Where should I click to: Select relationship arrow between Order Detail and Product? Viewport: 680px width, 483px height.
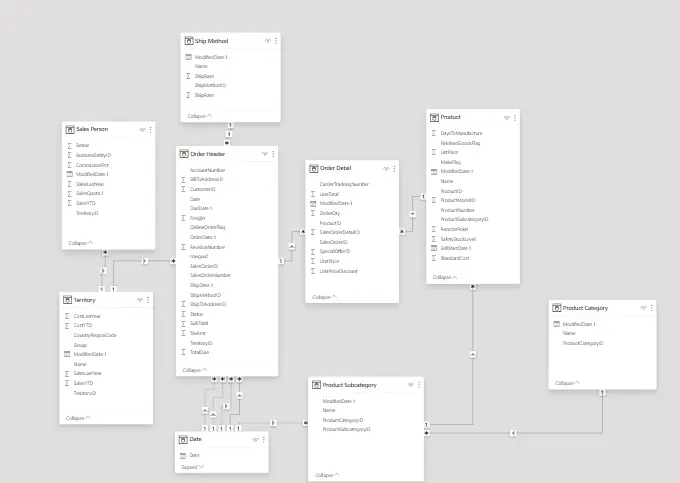pos(412,214)
